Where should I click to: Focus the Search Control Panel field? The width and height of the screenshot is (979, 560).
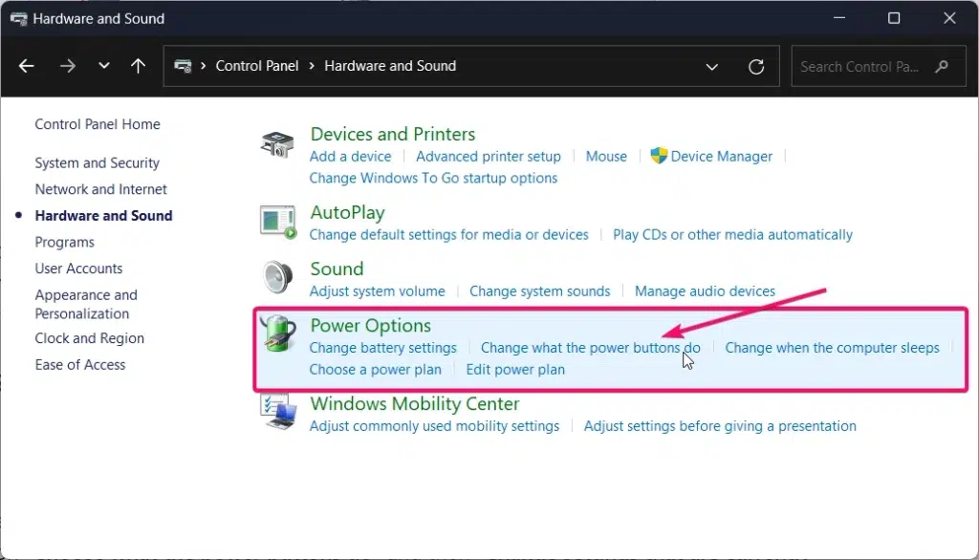point(878,66)
